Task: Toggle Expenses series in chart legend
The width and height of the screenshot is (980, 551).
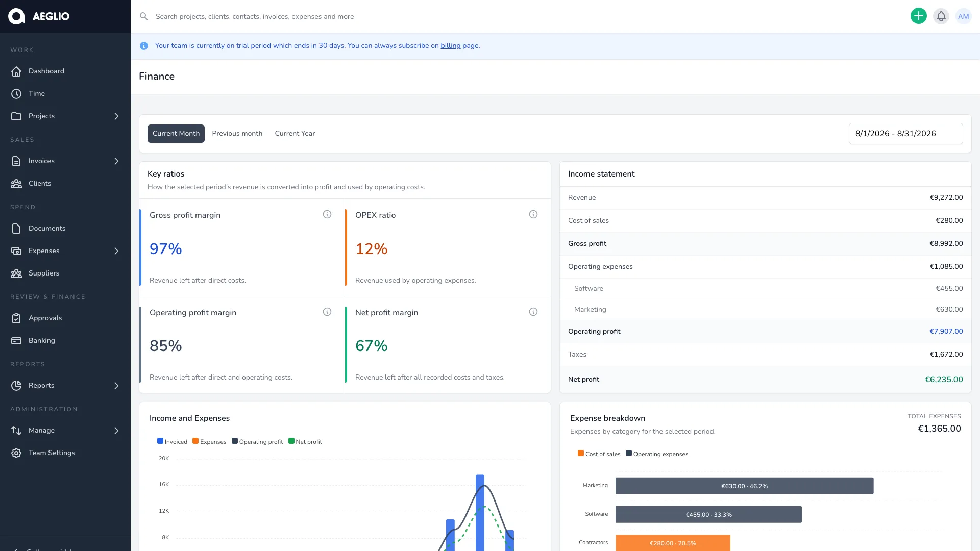Action: (209, 442)
